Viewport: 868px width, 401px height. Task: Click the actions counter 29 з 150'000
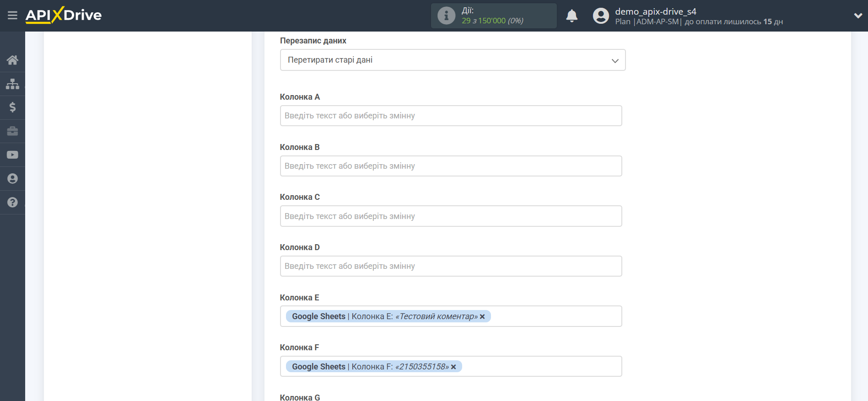pyautogui.click(x=492, y=21)
